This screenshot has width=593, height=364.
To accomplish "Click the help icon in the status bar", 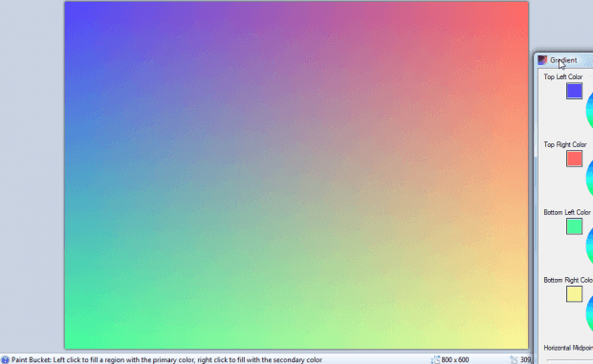I will click(5, 360).
